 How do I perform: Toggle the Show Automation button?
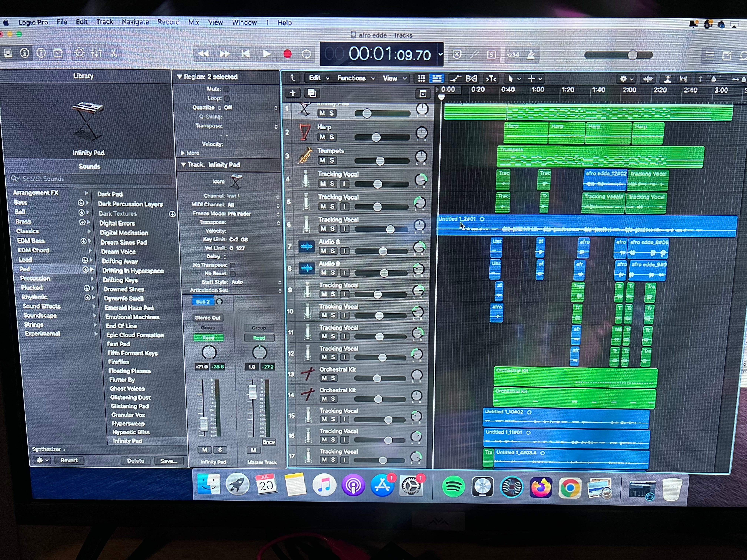tap(456, 79)
